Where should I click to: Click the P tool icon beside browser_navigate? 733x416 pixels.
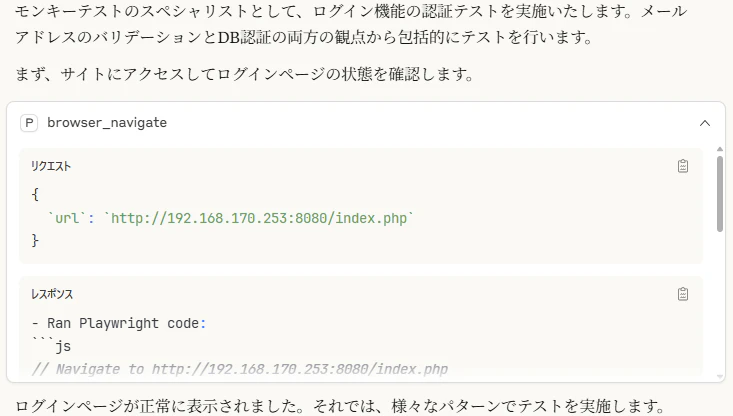click(x=29, y=123)
